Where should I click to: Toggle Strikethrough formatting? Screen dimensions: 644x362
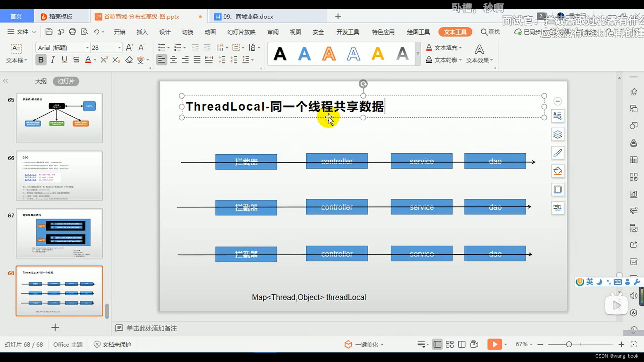point(76,60)
